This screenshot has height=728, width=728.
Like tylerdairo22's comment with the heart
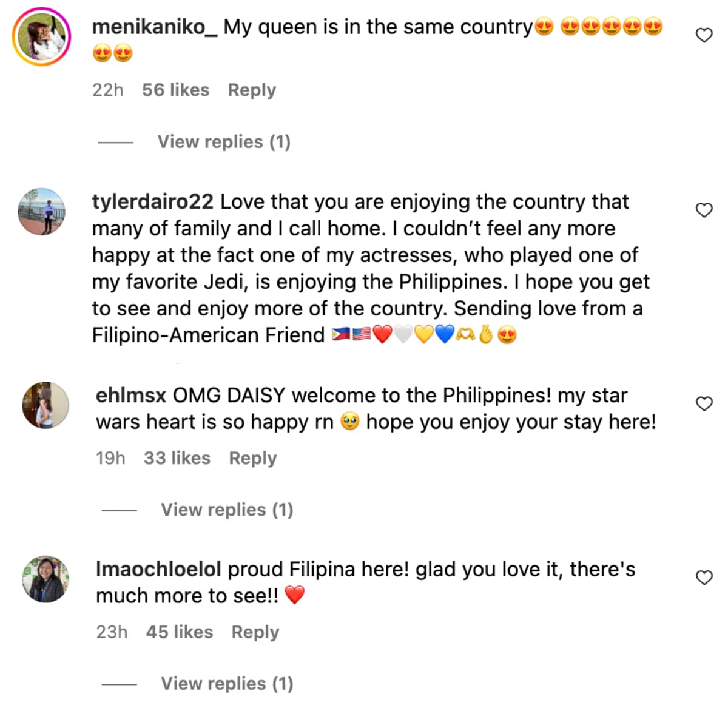pyautogui.click(x=704, y=211)
